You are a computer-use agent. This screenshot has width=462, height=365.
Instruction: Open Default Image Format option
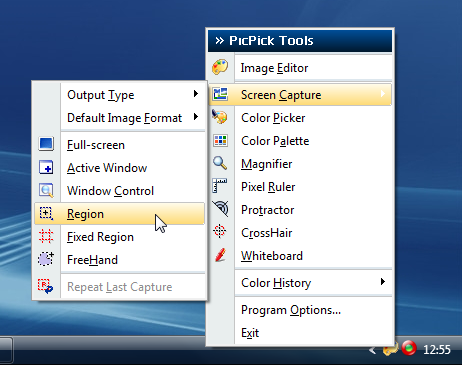120,118
